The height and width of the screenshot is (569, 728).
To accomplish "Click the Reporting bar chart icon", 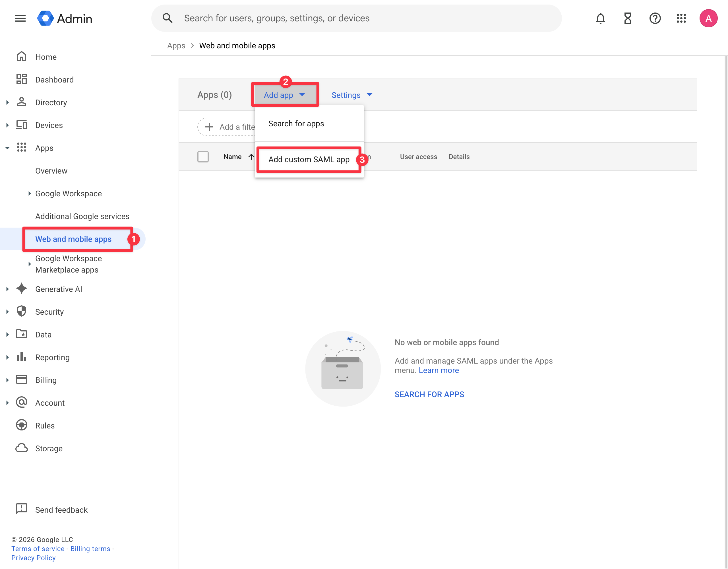I will pos(22,357).
